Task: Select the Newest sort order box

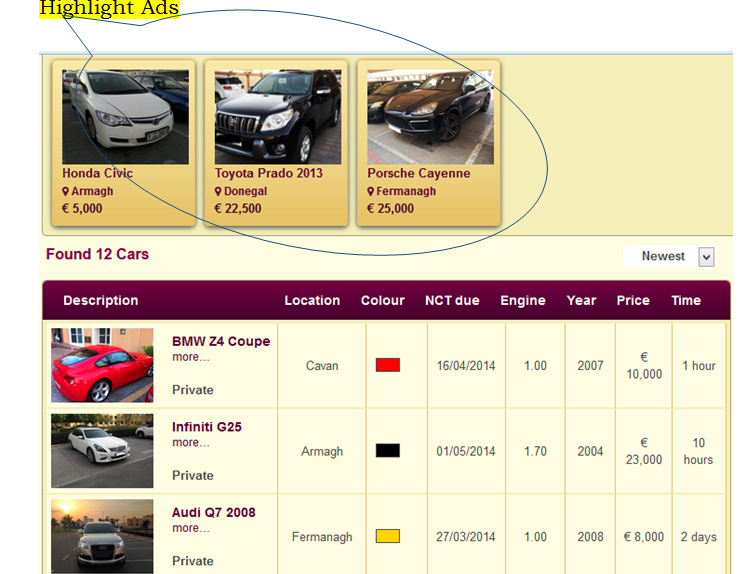Action: click(662, 257)
